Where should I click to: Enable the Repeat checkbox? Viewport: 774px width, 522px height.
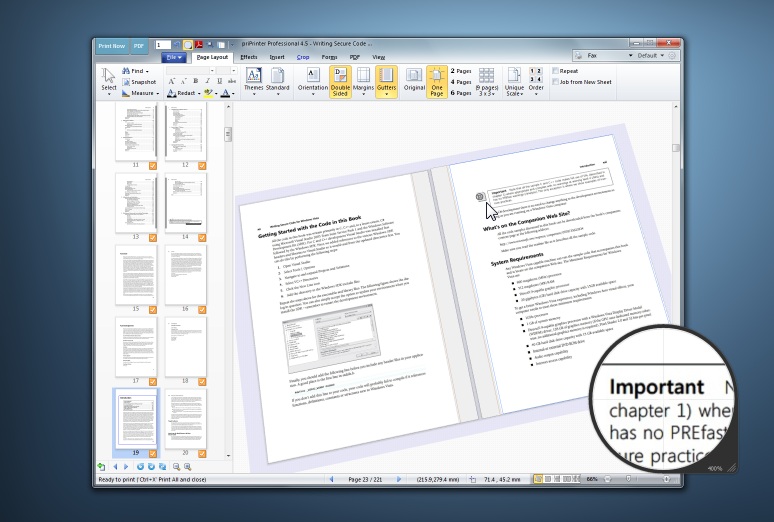(555, 71)
